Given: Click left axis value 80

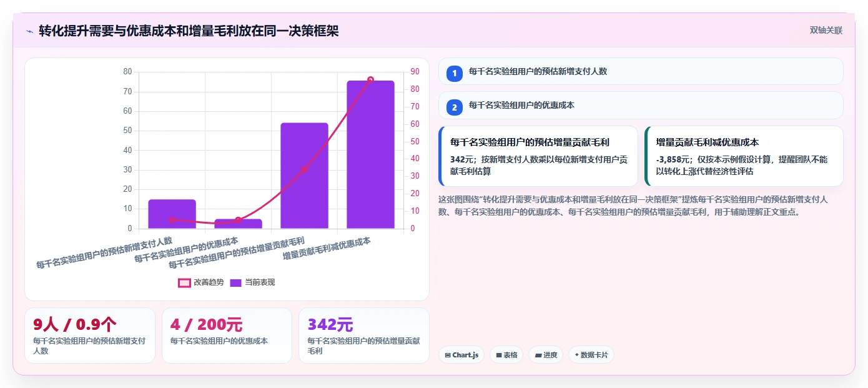Looking at the screenshot, I should [x=127, y=72].
